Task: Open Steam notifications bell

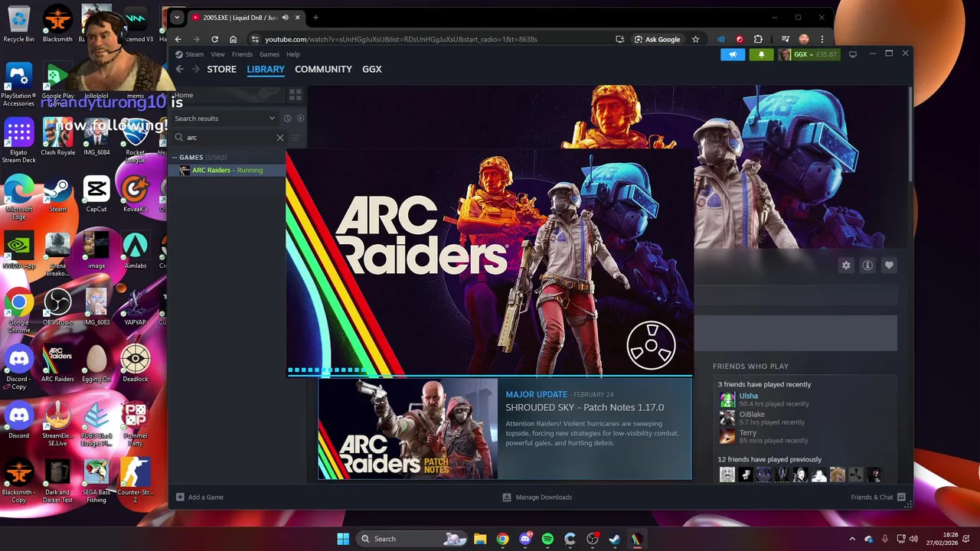Action: [x=761, y=54]
